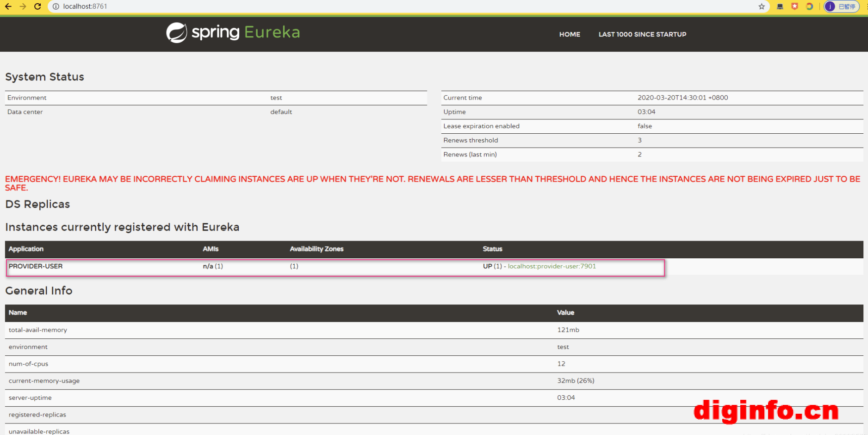Click the Spring Eureka logo
The width and height of the screenshot is (868, 435).
pos(233,32)
